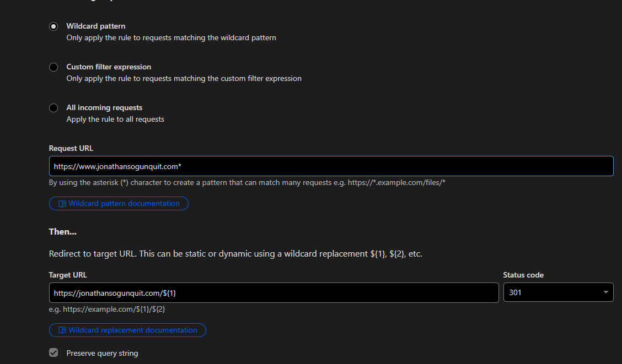The height and width of the screenshot is (364, 622).
Task: Toggle the Preserve query string checkbox
Action: tap(53, 353)
